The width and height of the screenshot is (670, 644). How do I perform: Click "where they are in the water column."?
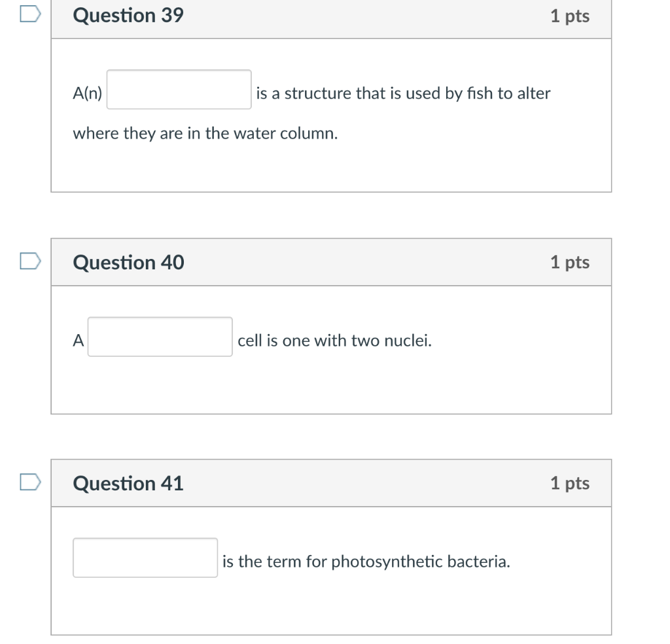pyautogui.click(x=205, y=134)
